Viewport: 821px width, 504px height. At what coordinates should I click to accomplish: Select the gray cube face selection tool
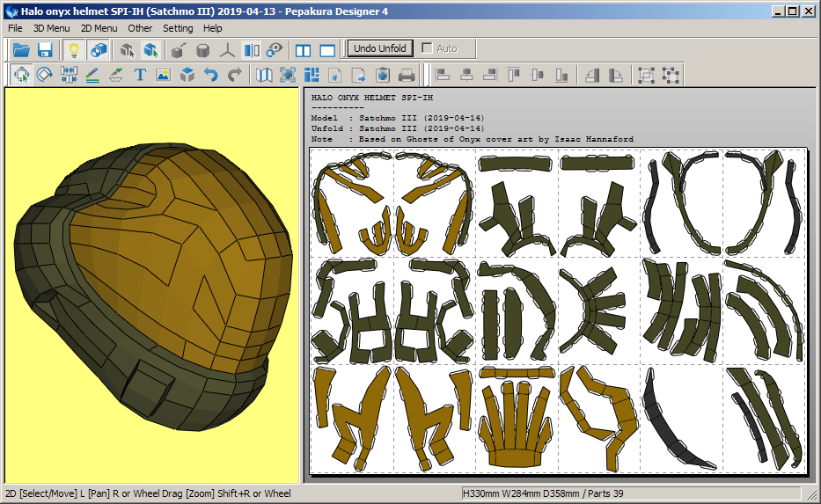pos(127,50)
